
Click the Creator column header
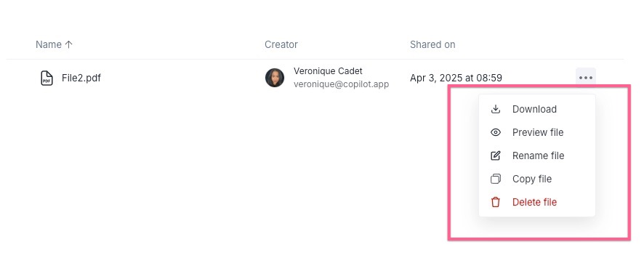click(281, 44)
